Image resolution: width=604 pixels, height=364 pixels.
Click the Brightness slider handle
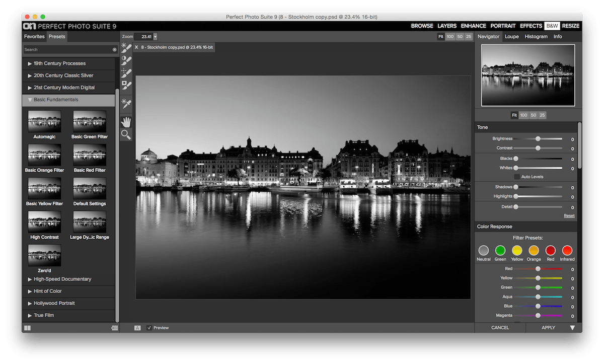[x=538, y=138]
